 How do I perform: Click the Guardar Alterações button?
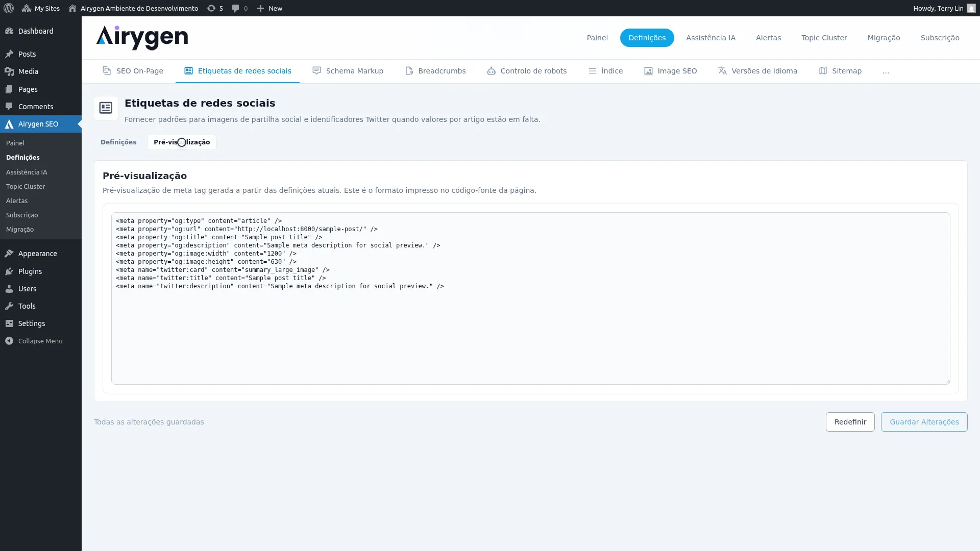(924, 422)
